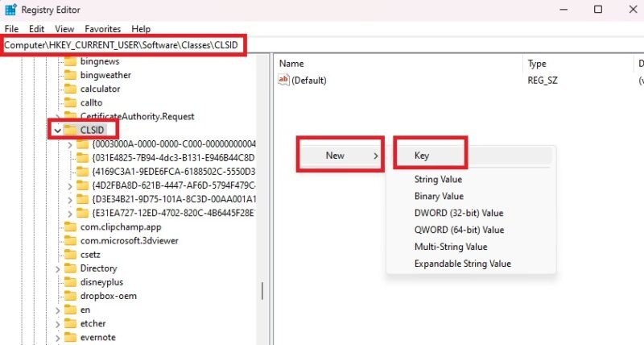This screenshot has height=345, width=644.
Task: Select DWORD (32-bit) Value option
Action: click(x=458, y=213)
